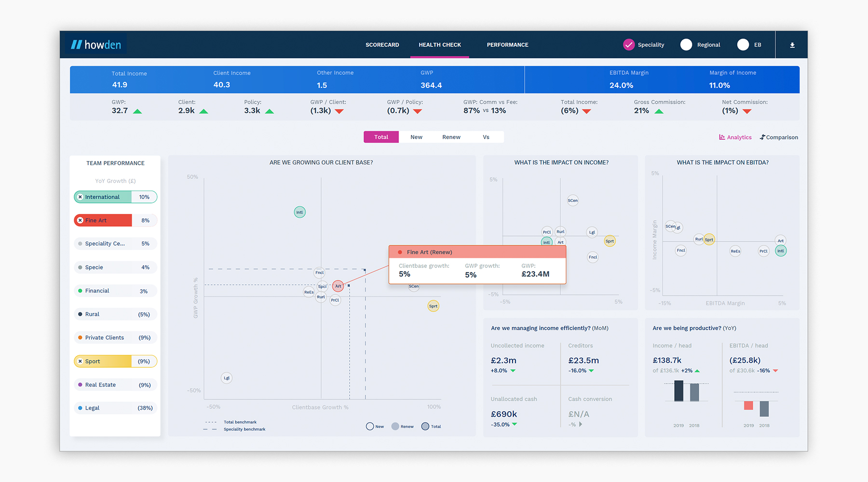This screenshot has height=482, width=868.
Task: Click the Sprt bubble in income impact chart
Action: (610, 241)
